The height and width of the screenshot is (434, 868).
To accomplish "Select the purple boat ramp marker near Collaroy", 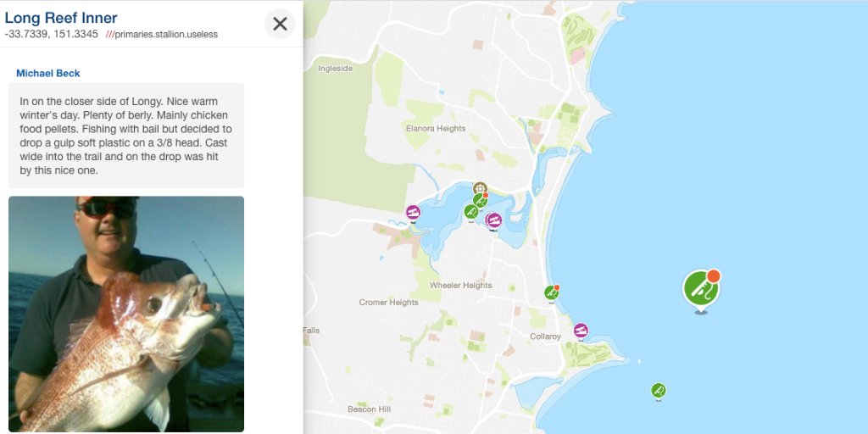I will coord(581,331).
